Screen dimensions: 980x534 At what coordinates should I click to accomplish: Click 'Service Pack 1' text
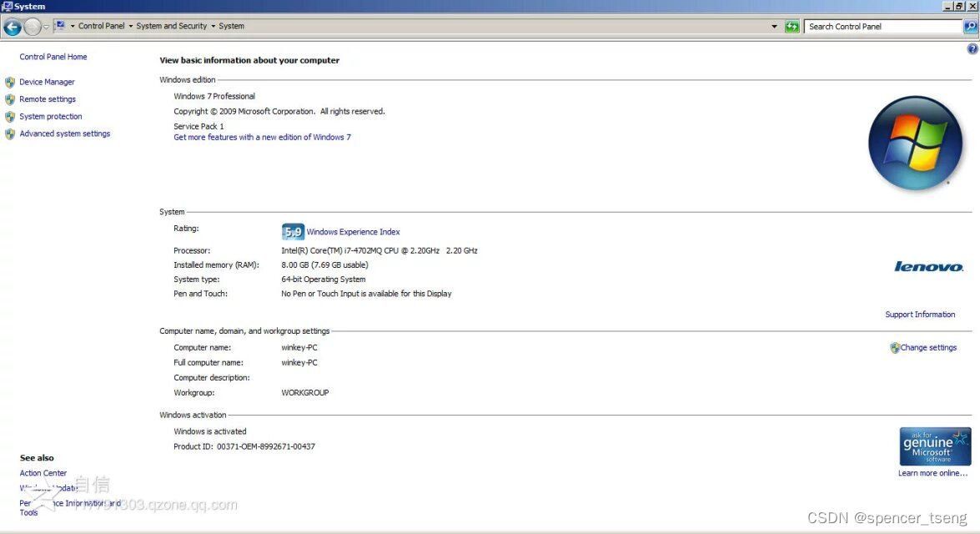click(x=199, y=126)
